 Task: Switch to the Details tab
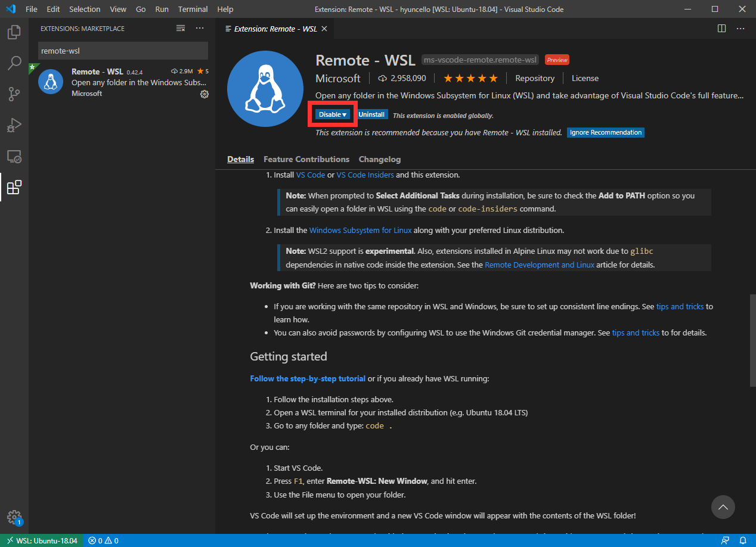coord(240,159)
